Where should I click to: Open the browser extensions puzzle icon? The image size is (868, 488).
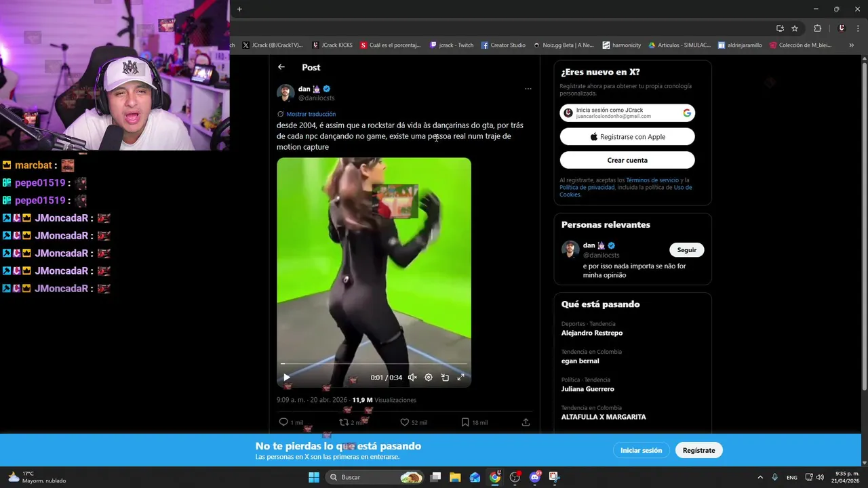tap(817, 28)
